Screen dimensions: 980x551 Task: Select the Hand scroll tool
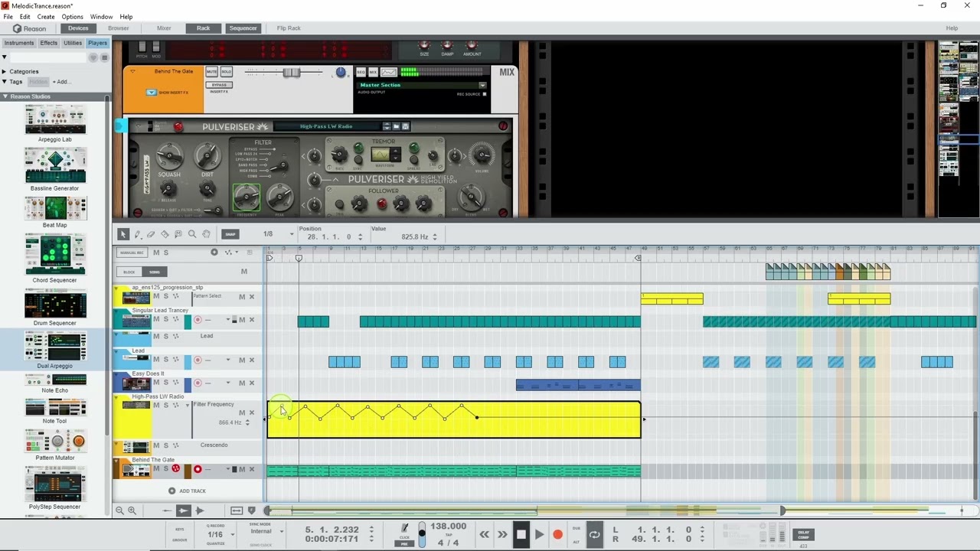coord(206,234)
